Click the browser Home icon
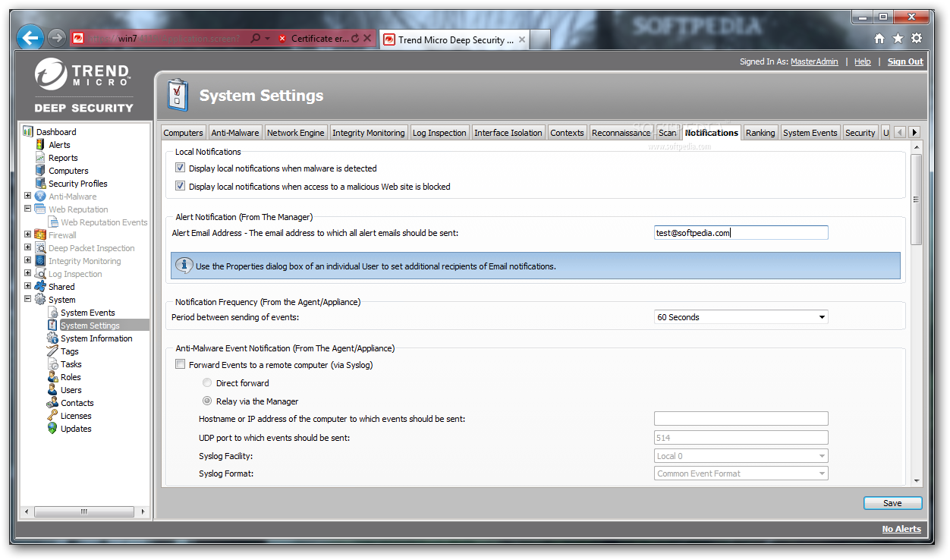Image resolution: width=950 pixels, height=560 pixels. coord(879,39)
